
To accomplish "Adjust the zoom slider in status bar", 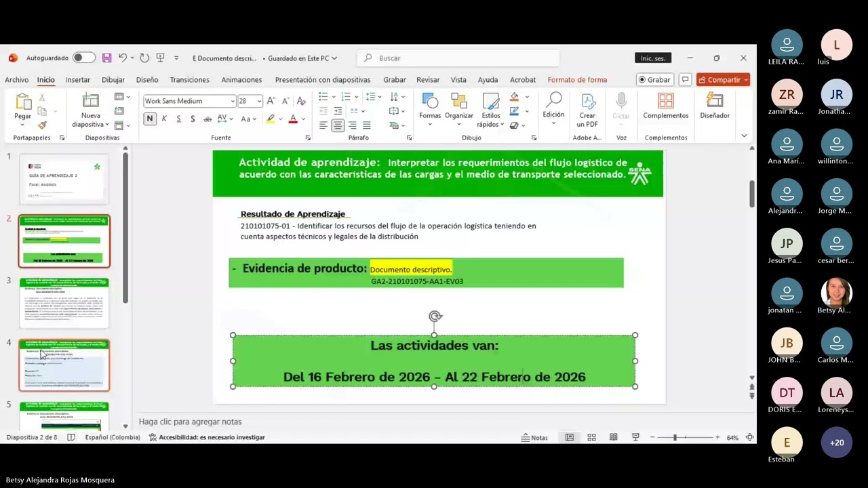I will (674, 438).
